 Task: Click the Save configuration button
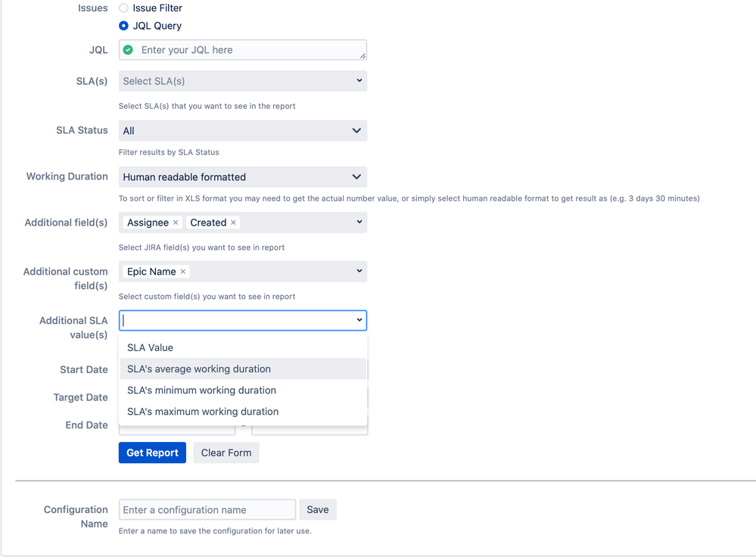tap(318, 510)
